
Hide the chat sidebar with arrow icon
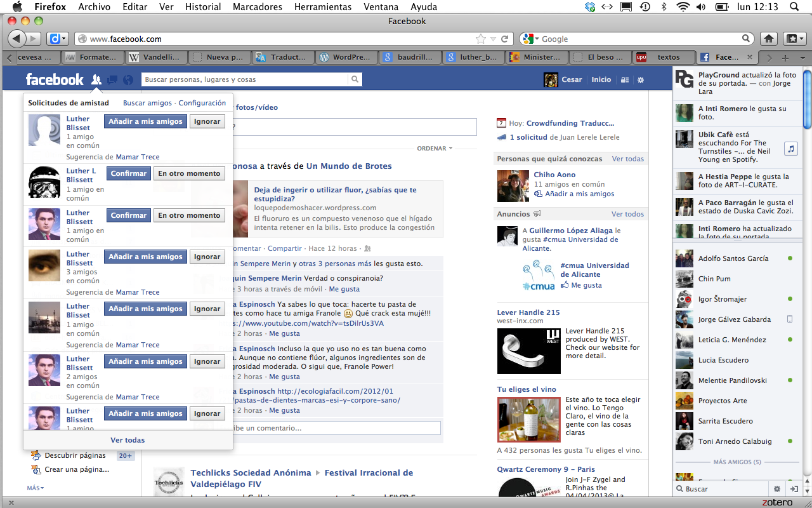(794, 489)
